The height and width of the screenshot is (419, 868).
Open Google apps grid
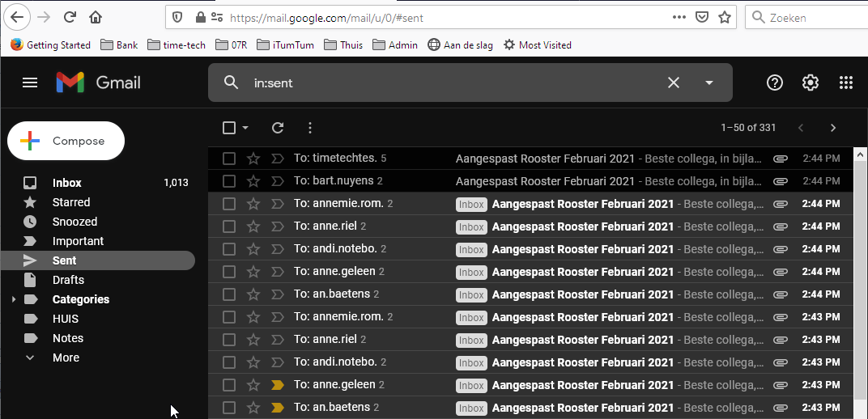[846, 83]
